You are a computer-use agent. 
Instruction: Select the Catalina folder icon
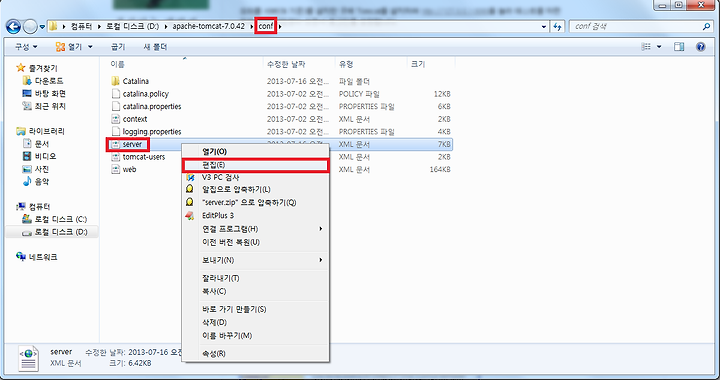[x=116, y=81]
